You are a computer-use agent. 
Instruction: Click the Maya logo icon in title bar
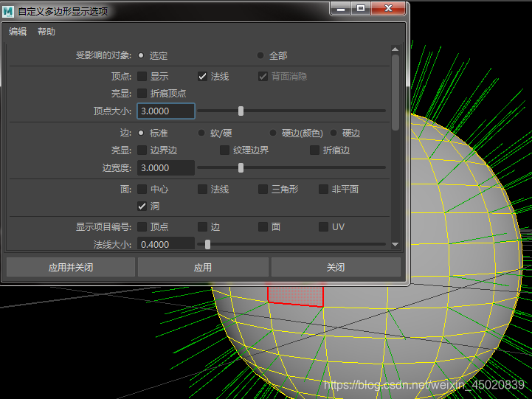(8, 11)
